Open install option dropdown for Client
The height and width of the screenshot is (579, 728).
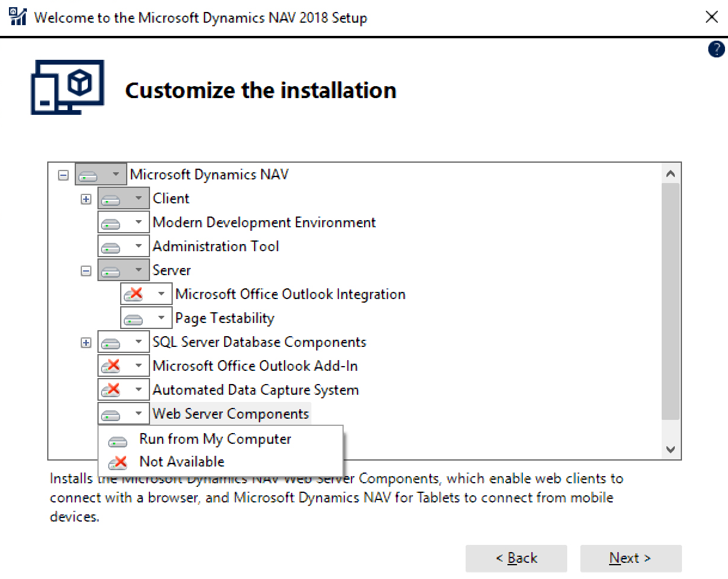[x=139, y=199]
